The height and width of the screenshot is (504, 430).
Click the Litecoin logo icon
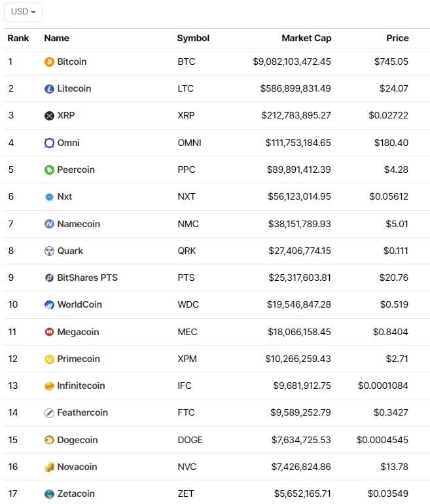(49, 89)
